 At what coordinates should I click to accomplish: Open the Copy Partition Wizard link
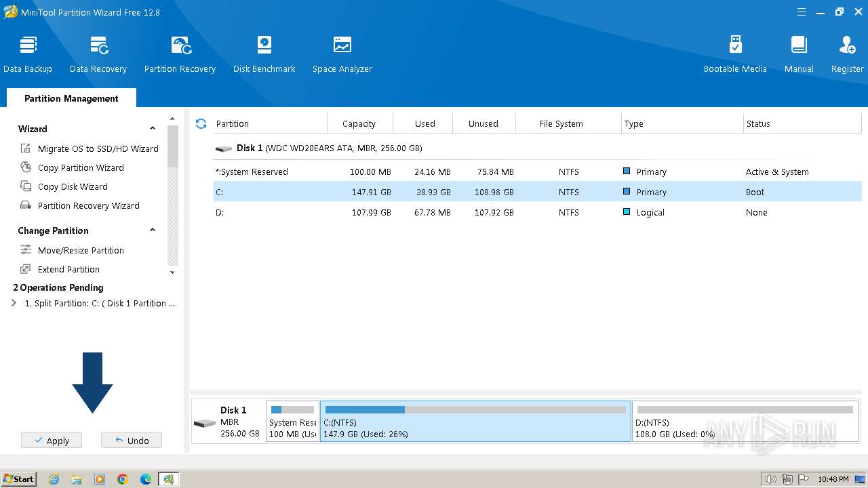tap(81, 167)
